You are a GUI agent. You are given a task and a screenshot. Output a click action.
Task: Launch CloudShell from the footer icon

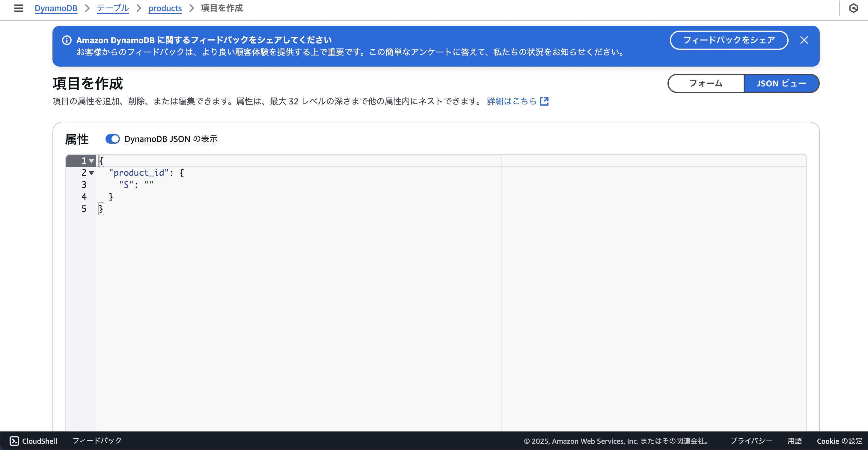tap(15, 441)
